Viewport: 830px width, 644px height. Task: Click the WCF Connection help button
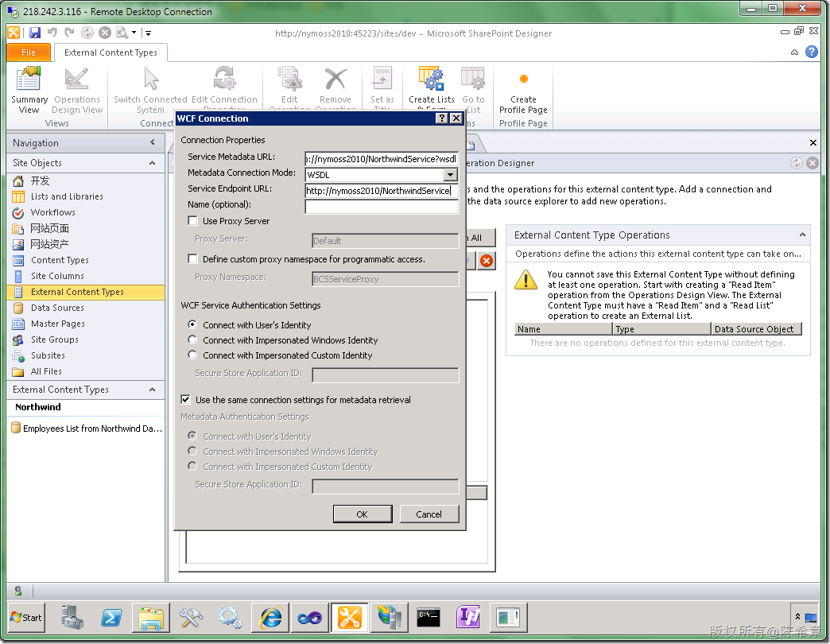tap(441, 118)
